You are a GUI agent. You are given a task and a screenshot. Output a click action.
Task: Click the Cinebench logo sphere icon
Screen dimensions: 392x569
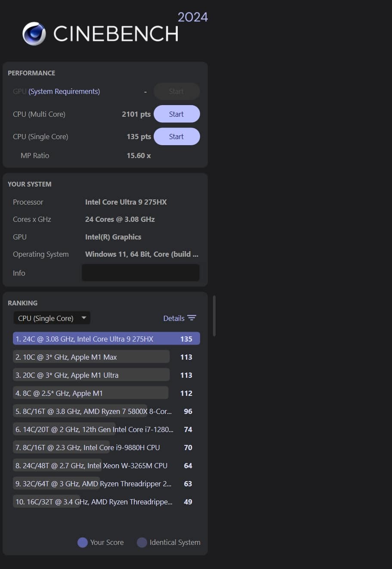pos(34,34)
